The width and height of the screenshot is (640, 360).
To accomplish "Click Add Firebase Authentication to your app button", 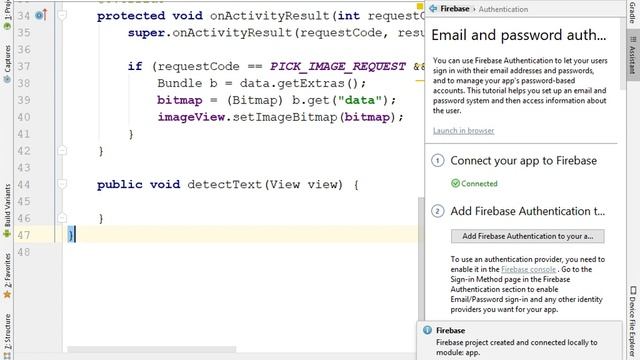I will pyautogui.click(x=527, y=236).
